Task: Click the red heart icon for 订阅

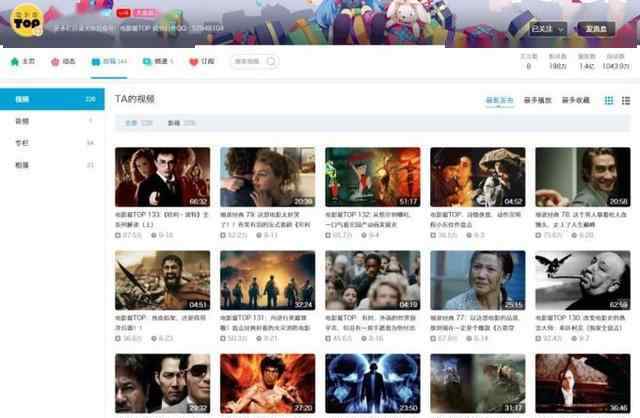Action: point(193,62)
